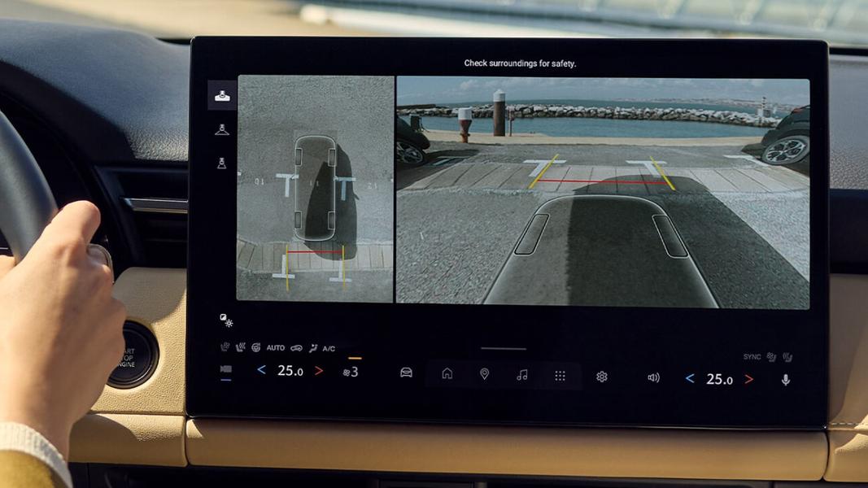This screenshot has height=488, width=868.
Task: Tap the camera icon in climate bar
Action: pos(226,369)
